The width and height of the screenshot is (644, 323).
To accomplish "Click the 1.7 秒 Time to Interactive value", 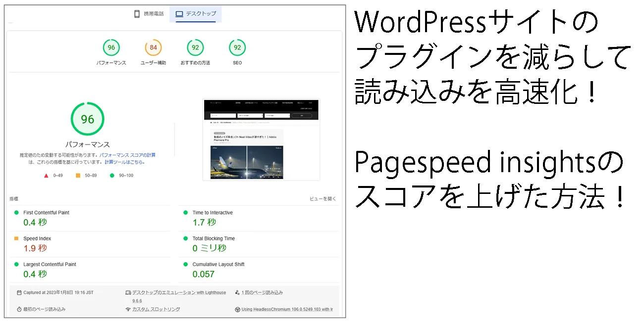I will pyautogui.click(x=204, y=223).
